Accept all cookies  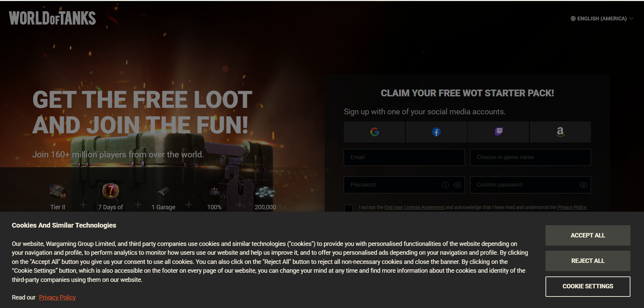coord(588,235)
